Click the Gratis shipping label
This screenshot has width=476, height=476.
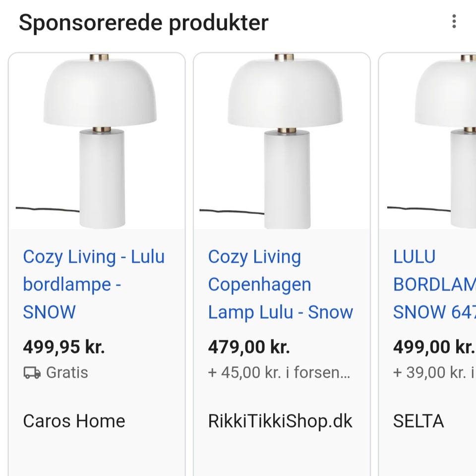pyautogui.click(x=67, y=373)
